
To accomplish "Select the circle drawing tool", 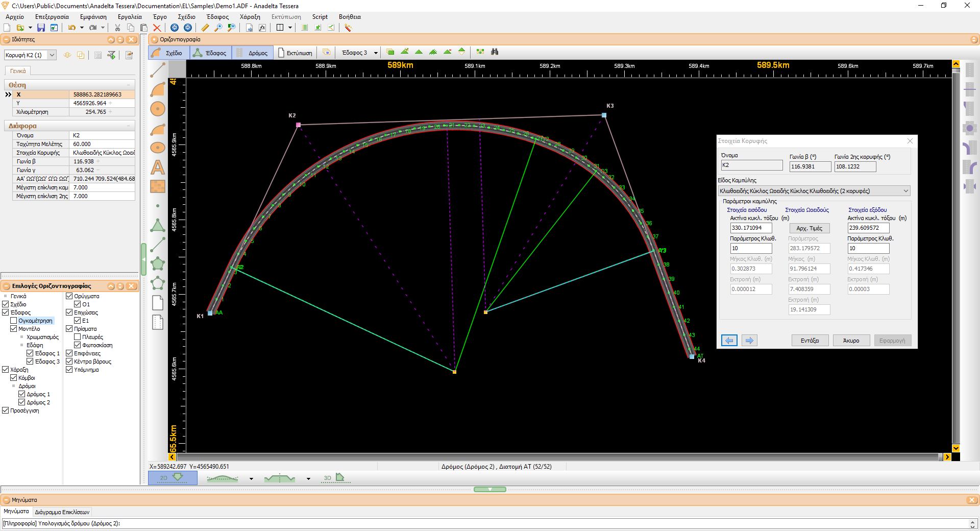I will (x=158, y=109).
